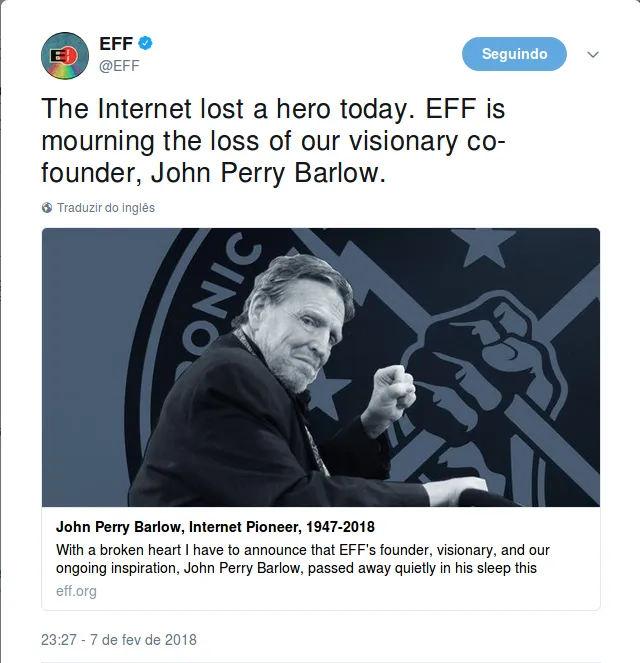
Task: Click the card description beginning With a broken heart
Action: pos(303,559)
